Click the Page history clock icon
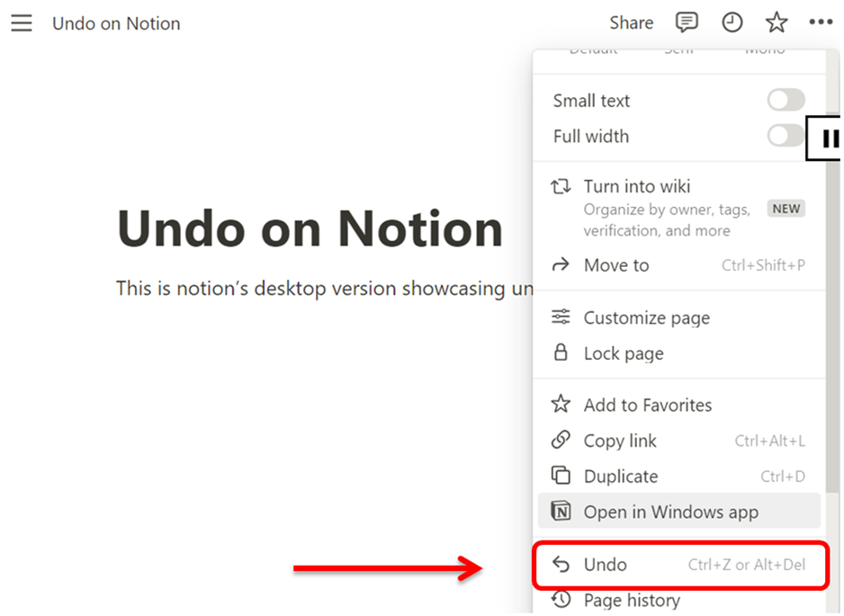The width and height of the screenshot is (844, 616). point(561,599)
